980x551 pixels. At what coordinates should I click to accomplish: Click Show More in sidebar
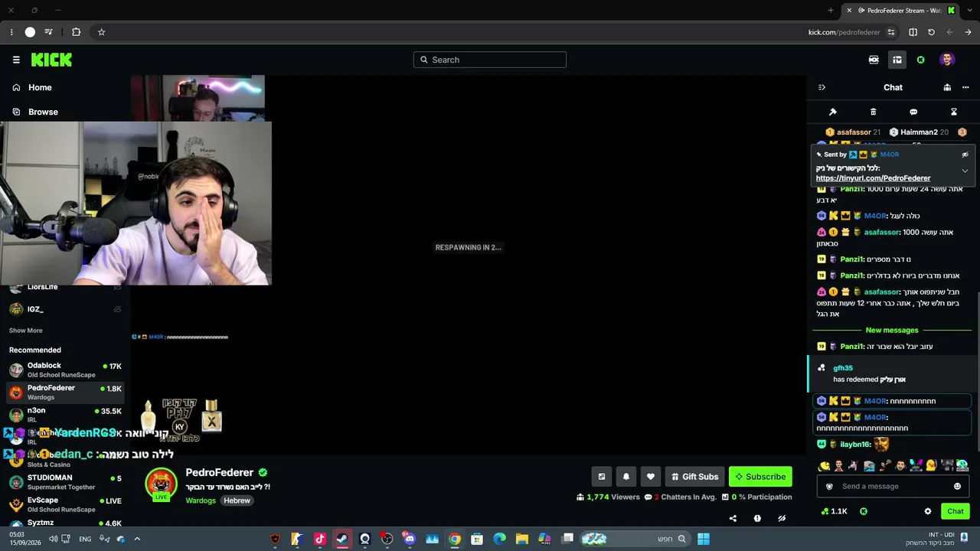click(26, 331)
